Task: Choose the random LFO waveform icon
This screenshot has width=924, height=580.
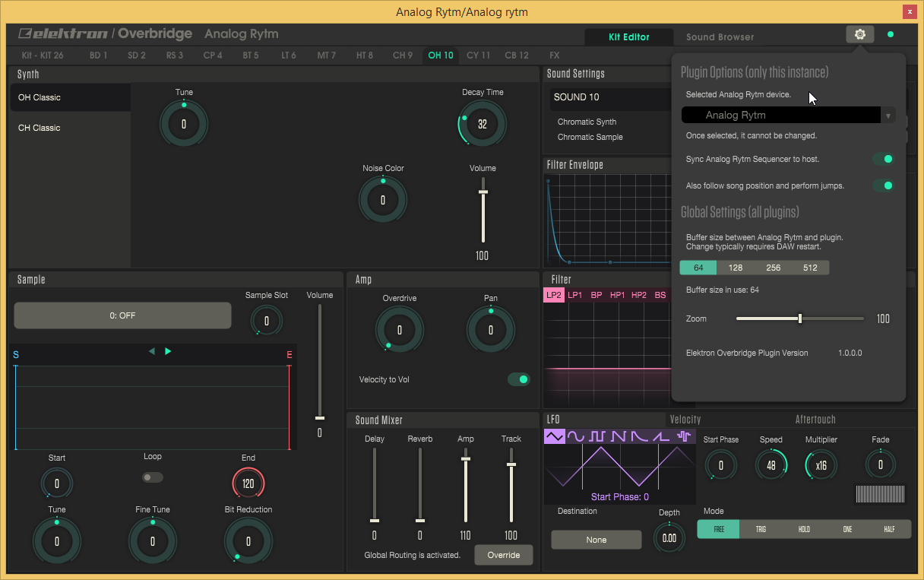Action: 685,436
